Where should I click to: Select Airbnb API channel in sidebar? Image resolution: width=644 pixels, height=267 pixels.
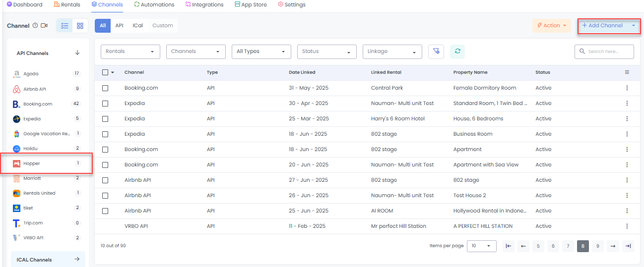tap(47, 89)
